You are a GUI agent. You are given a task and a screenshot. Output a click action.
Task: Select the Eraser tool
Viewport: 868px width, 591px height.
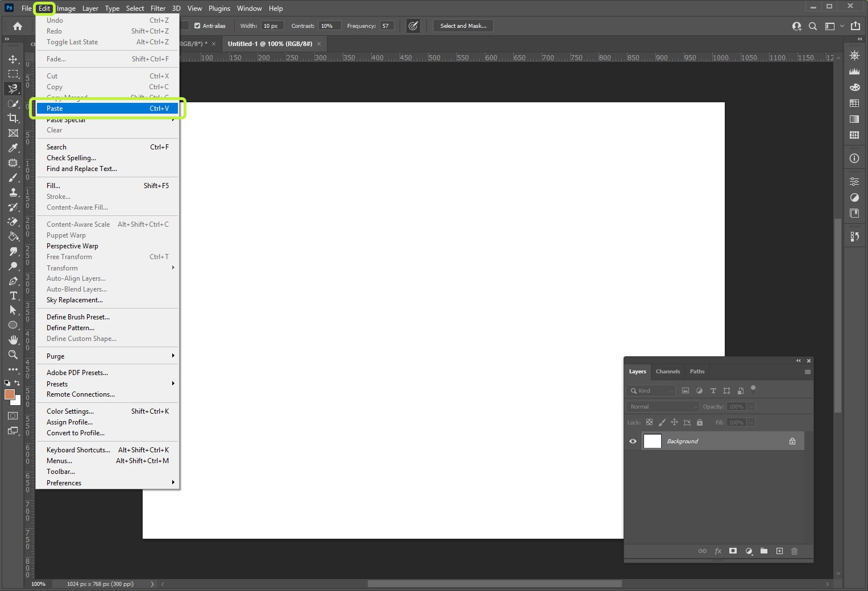pyautogui.click(x=13, y=222)
